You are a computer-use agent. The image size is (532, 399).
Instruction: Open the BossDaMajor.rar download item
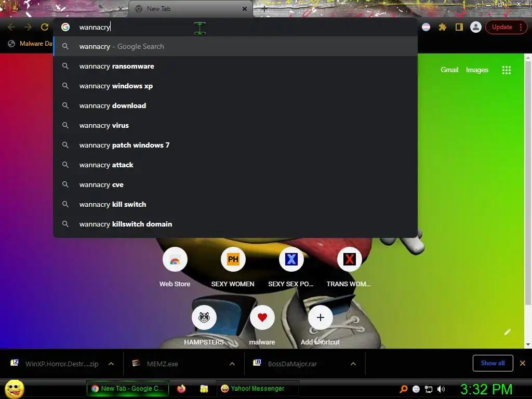click(286, 364)
